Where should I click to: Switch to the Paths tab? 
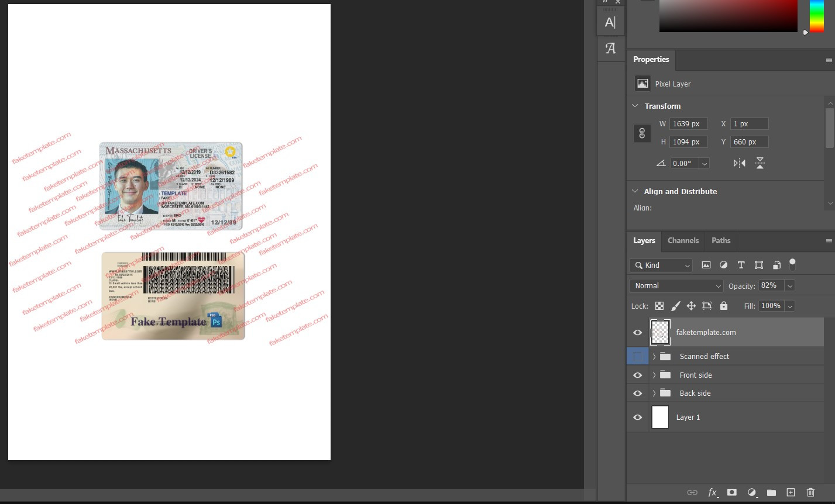click(721, 241)
